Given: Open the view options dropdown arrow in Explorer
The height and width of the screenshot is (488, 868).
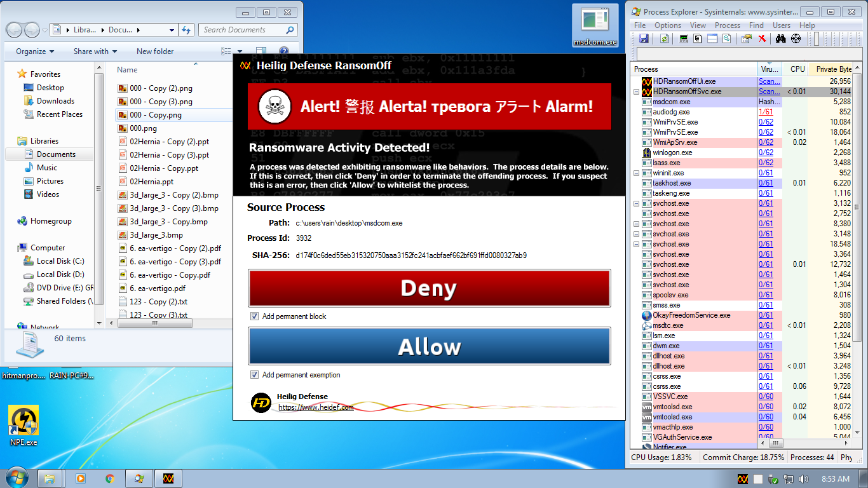Looking at the screenshot, I should pyautogui.click(x=240, y=51).
